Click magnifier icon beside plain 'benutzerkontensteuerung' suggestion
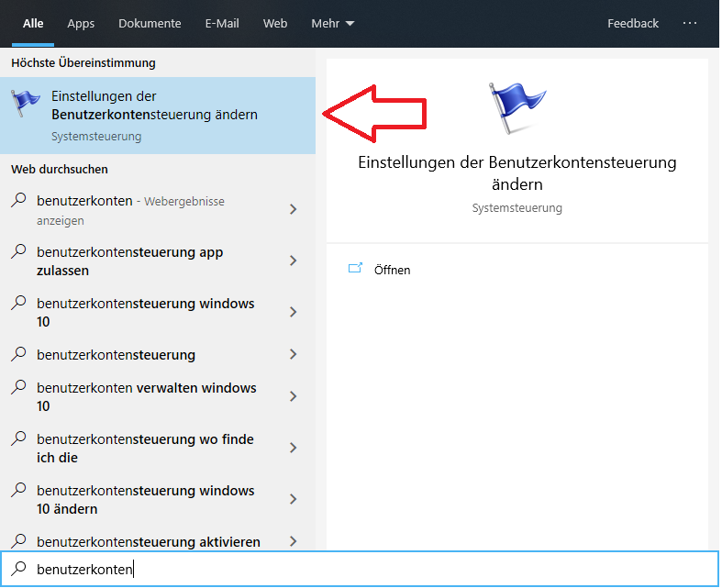Screen dimensions: 722x588 [x=18, y=354]
